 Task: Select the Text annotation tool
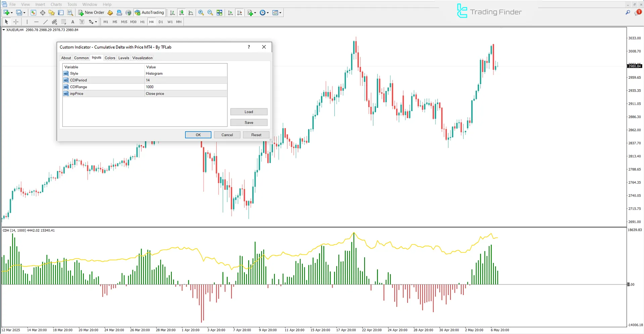(x=73, y=21)
